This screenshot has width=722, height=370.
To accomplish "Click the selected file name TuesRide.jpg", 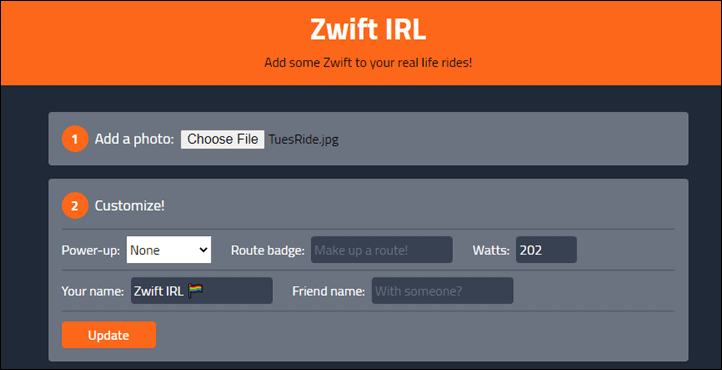I will (x=303, y=139).
